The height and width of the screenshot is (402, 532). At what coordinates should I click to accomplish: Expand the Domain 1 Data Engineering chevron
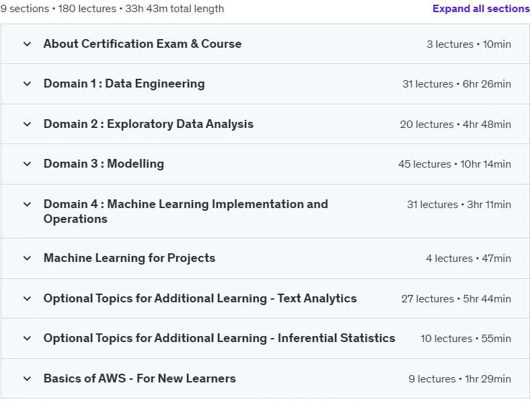tap(27, 84)
